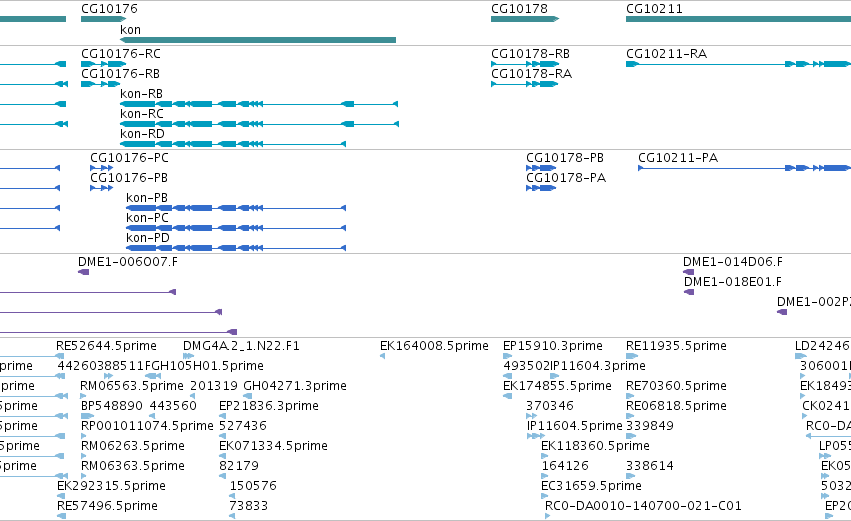Image resolution: width=851 pixels, height=521 pixels.
Task: Click the feature labeled 370346
Action: (x=550, y=406)
